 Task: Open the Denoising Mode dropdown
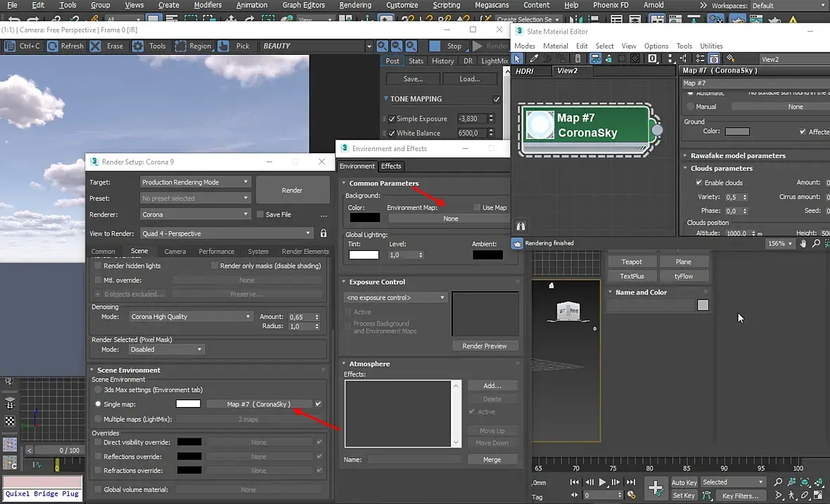(190, 317)
